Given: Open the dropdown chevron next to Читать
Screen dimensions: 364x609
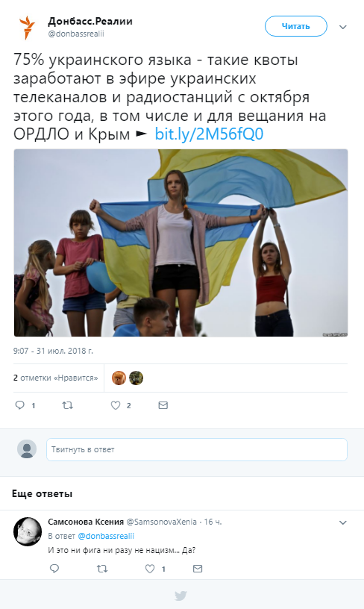Looking at the screenshot, I should pos(342,27).
